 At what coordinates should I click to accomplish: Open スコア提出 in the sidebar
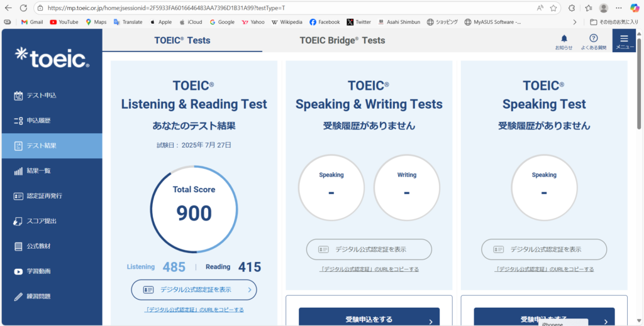point(42,221)
